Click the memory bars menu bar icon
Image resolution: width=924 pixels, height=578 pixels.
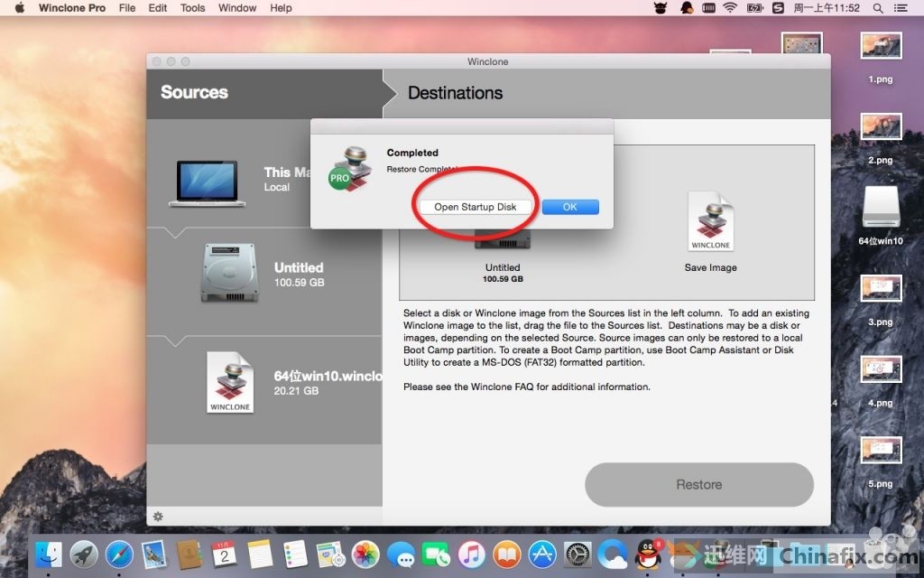click(x=709, y=8)
